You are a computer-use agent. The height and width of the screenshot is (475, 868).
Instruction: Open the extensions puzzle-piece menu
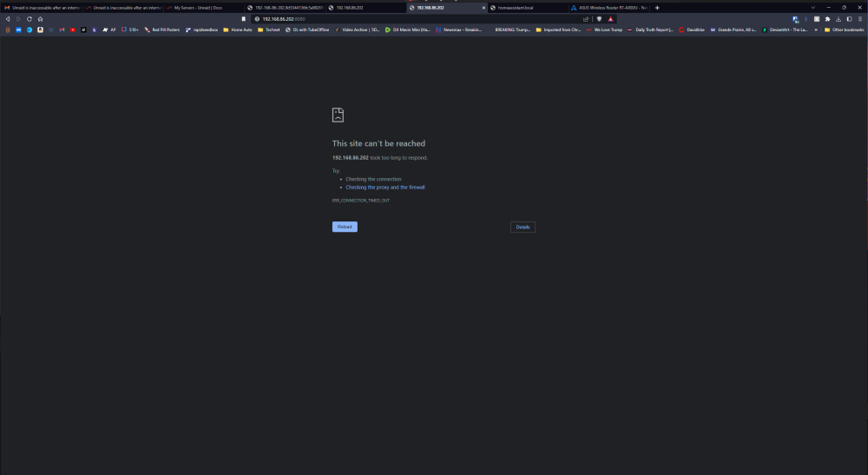[827, 19]
